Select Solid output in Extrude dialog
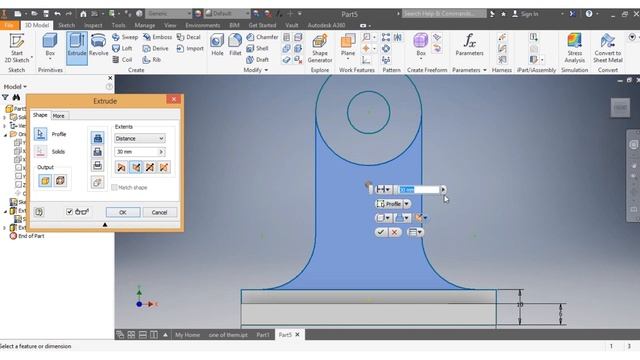This screenshot has height=360, width=640. pyautogui.click(x=45, y=180)
